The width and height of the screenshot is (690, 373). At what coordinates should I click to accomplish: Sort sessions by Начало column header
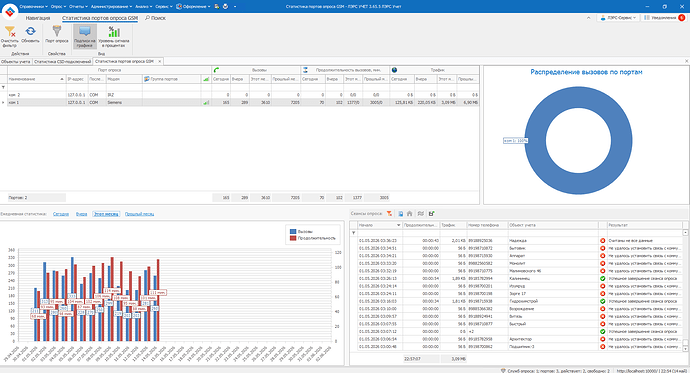[x=380, y=225]
